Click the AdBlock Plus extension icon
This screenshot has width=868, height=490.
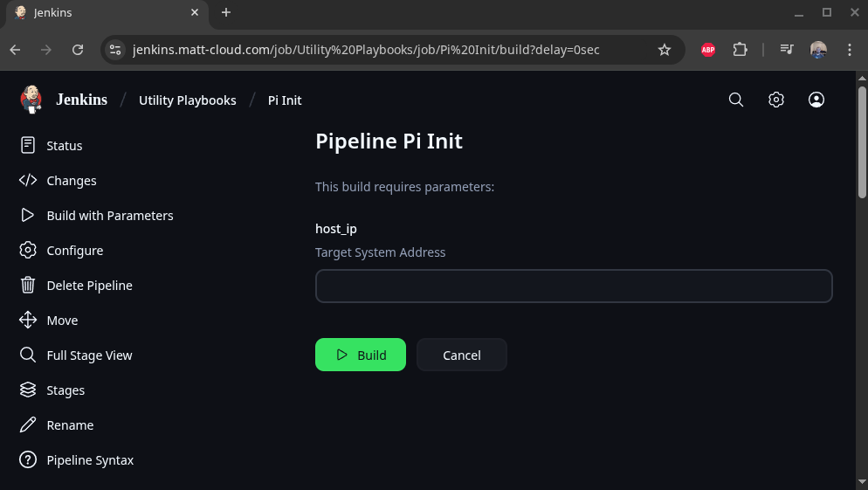pyautogui.click(x=708, y=50)
